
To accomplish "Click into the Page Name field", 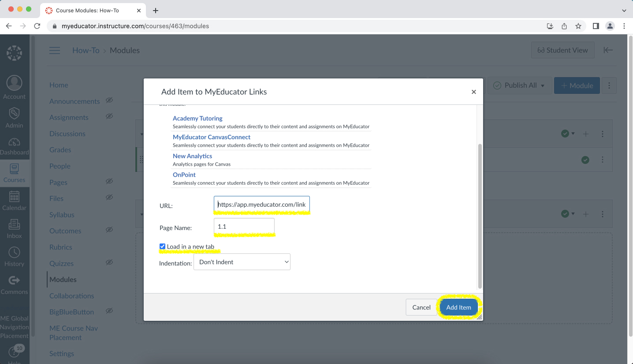I will coord(244,227).
